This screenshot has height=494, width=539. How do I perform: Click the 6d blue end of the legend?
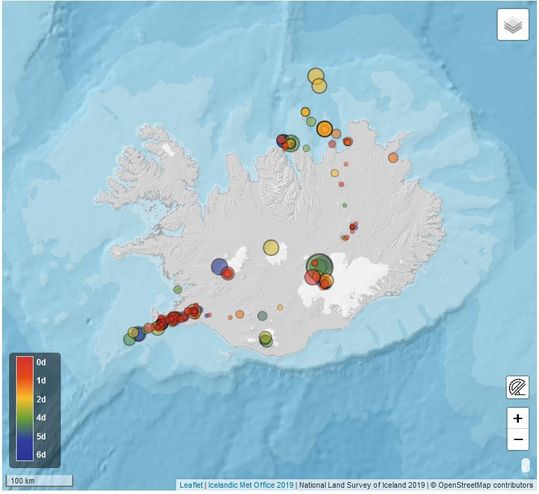coord(25,454)
